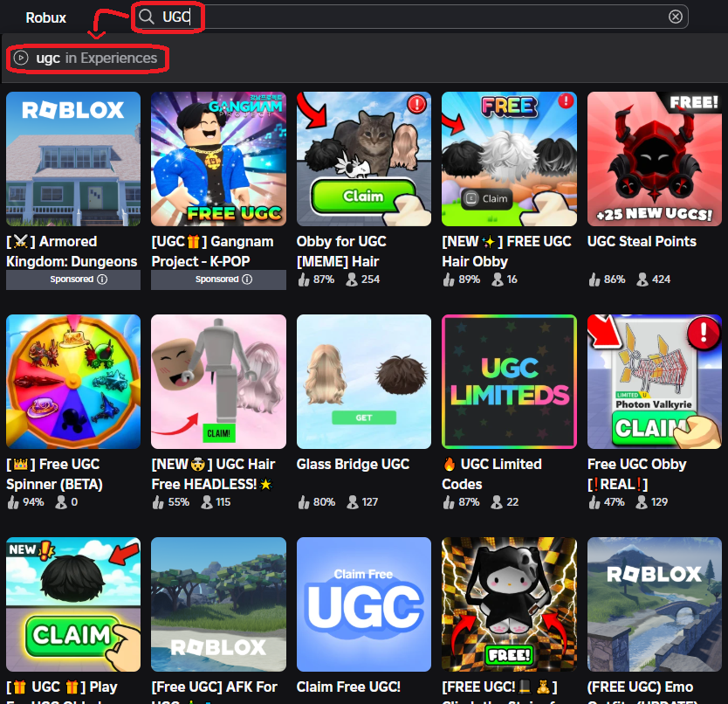Open the UGC Steal Points thumbnail
The height and width of the screenshot is (704, 728).
pos(655,159)
